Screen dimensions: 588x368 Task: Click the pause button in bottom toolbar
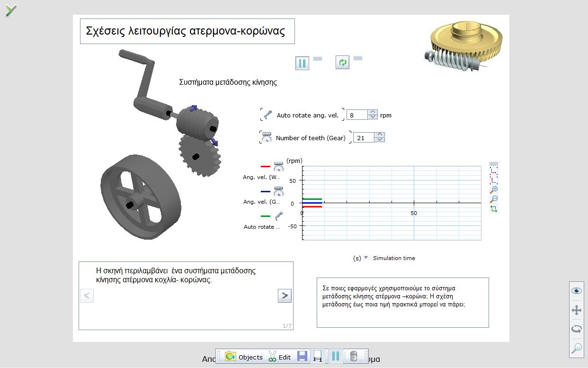(x=335, y=357)
